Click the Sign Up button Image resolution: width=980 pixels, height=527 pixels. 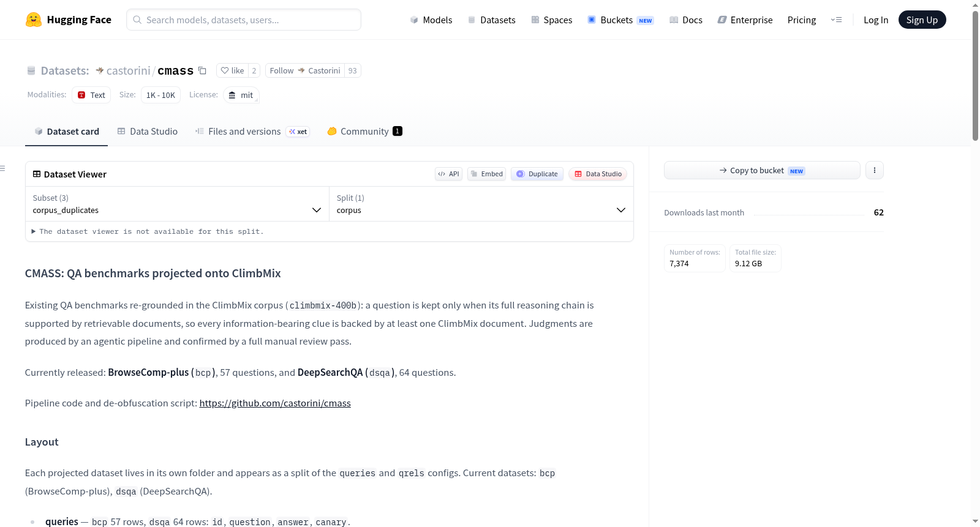pyautogui.click(x=922, y=20)
